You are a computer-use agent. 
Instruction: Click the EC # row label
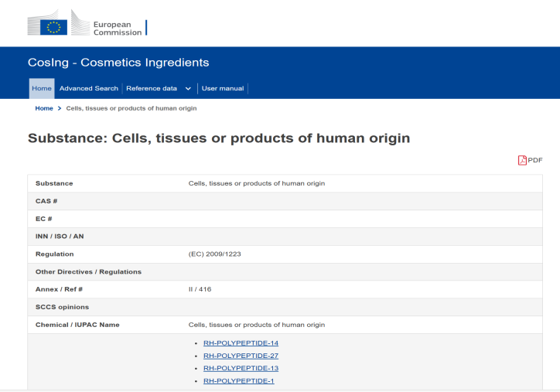click(x=43, y=219)
